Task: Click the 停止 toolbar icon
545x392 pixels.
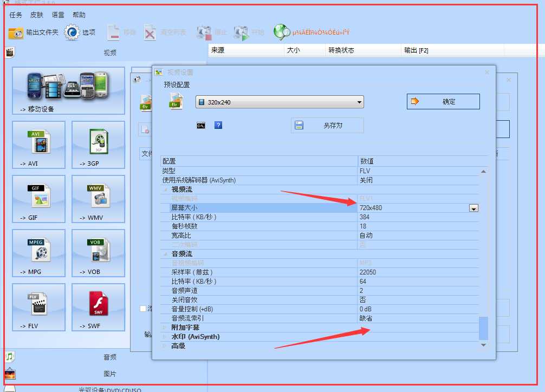Action: pyautogui.click(x=204, y=32)
